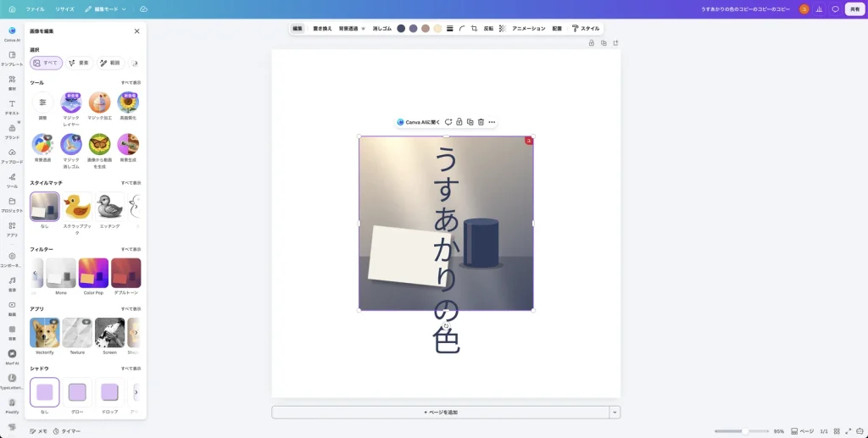
Task: Open the dropdown arrow next to ページを追加
Action: 614,412
